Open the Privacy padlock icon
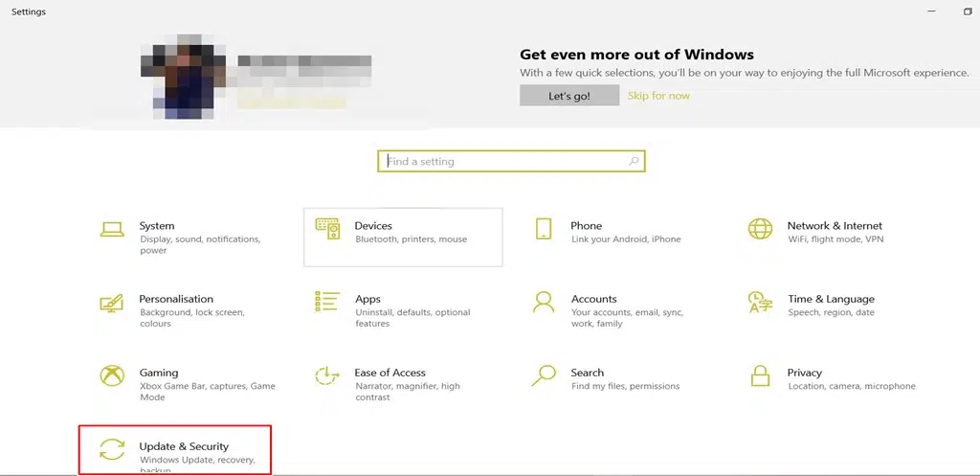 click(x=760, y=375)
